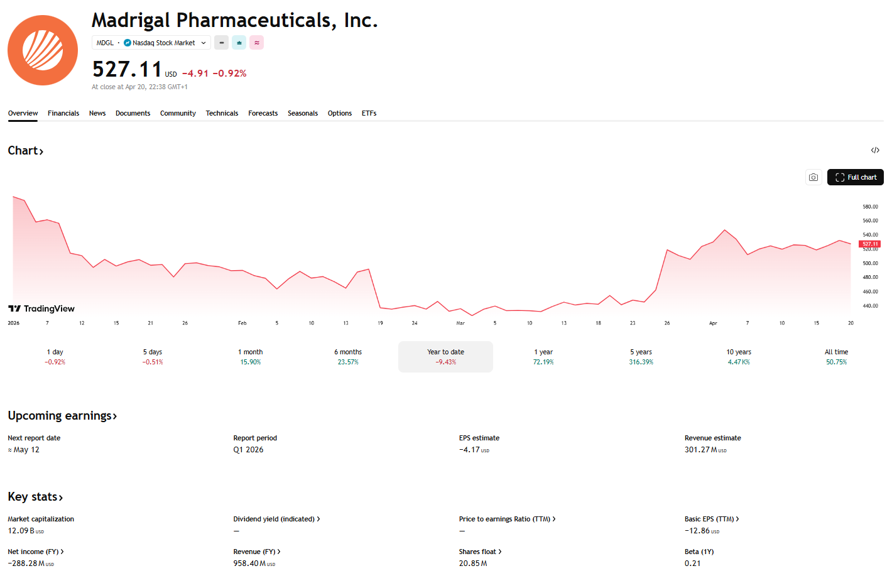Click the Madrigal Pharmaceuticals orange logo
The width and height of the screenshot is (892, 588).
pos(43,50)
